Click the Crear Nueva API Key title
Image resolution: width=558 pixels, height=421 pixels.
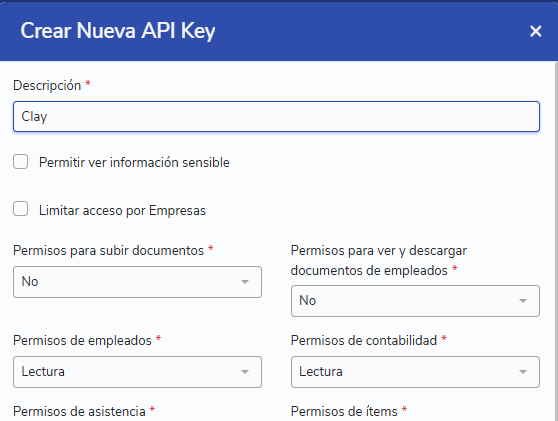pos(118,31)
